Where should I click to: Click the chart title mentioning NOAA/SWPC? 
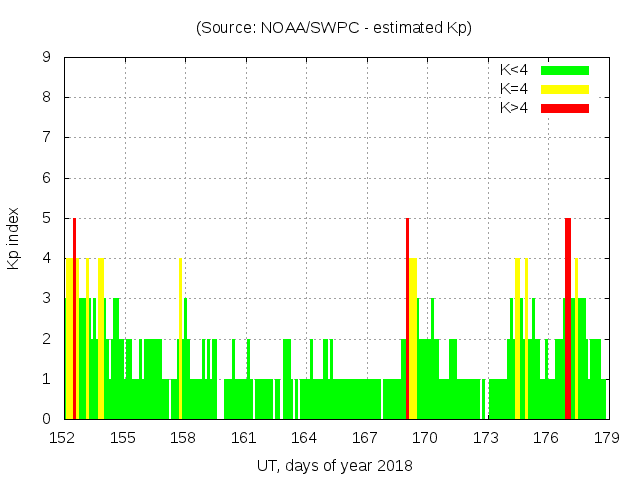coord(333,28)
